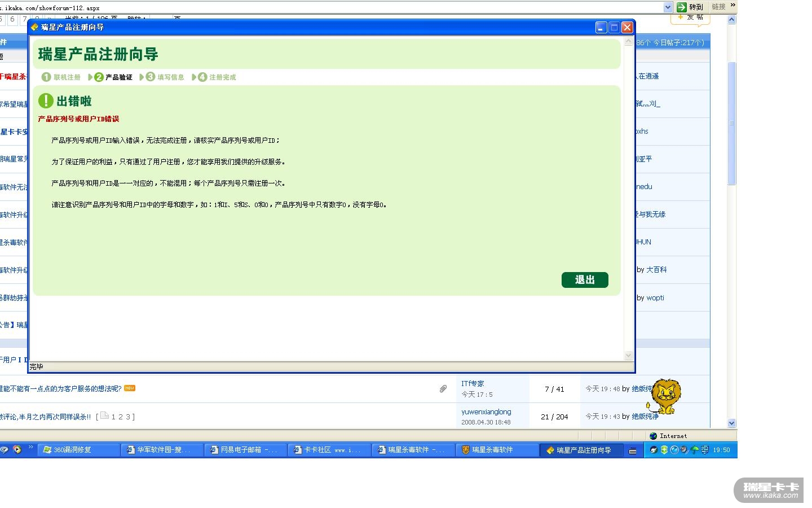Viewport: 812px width, 508px height.
Task: Click the lion mascot desktop assistant
Action: pos(665,397)
